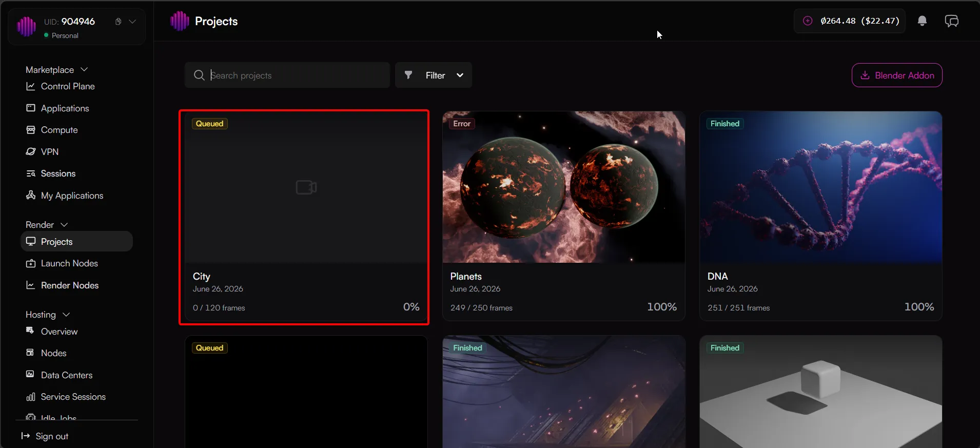Open the chat messages icon
980x448 pixels.
pos(952,21)
